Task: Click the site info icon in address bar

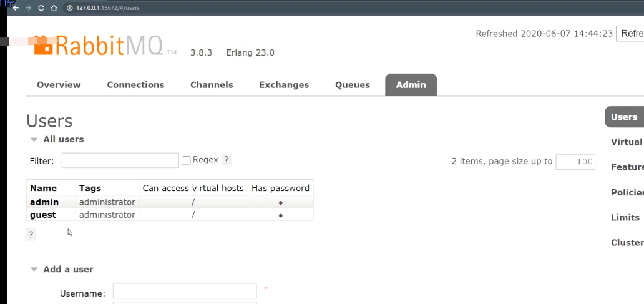Action: 69,8
